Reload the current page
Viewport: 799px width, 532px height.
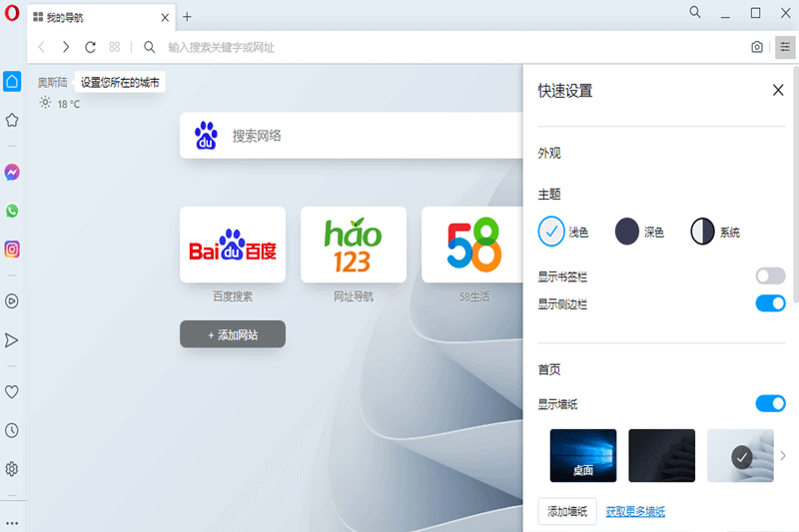point(90,47)
